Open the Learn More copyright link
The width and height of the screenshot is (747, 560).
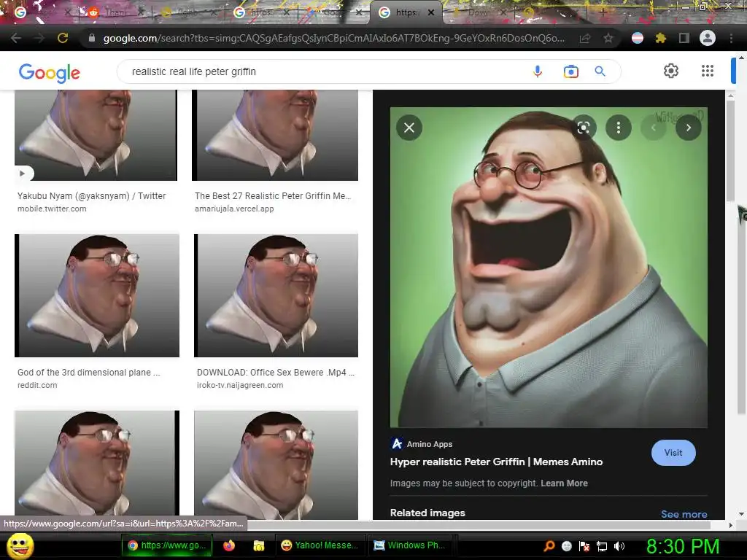564,483
